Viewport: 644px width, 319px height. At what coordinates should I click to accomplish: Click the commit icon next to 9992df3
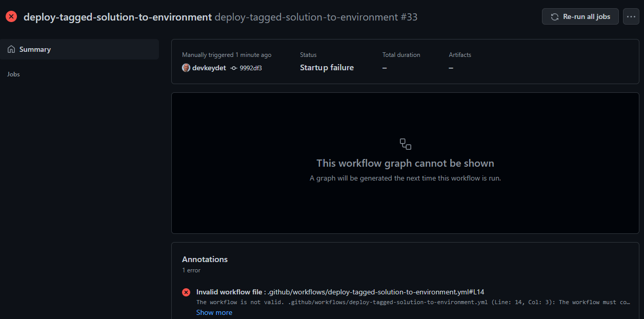coord(234,68)
